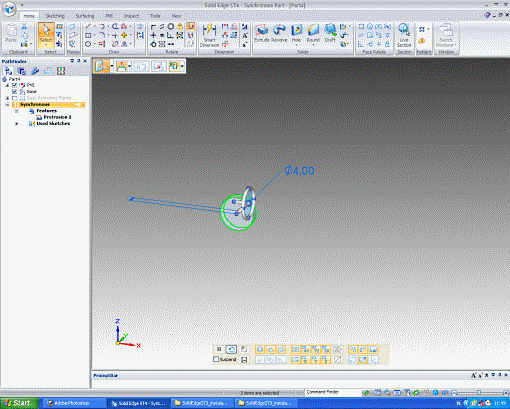The image size is (510, 409).
Task: Click the Circle draw tool
Action: pyautogui.click(x=88, y=44)
